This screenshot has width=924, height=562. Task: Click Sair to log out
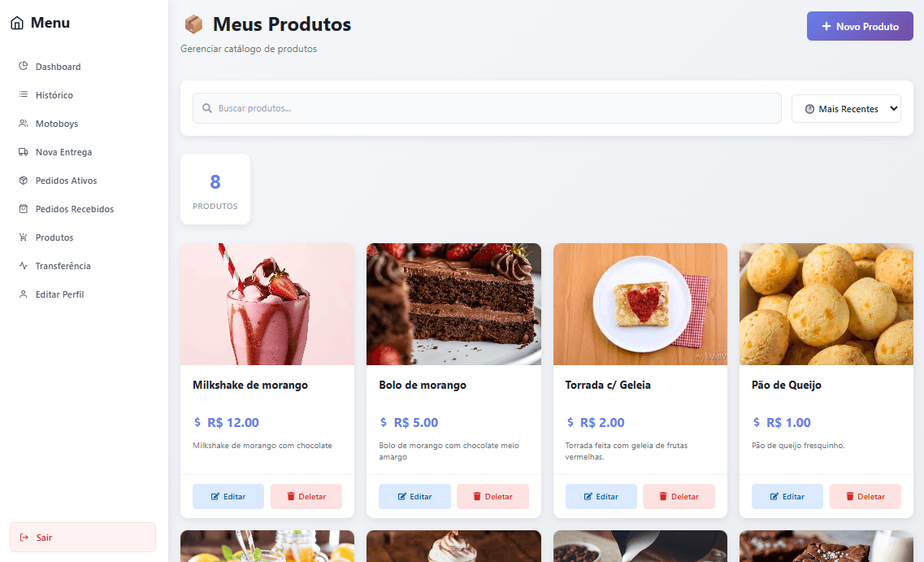[x=81, y=537]
